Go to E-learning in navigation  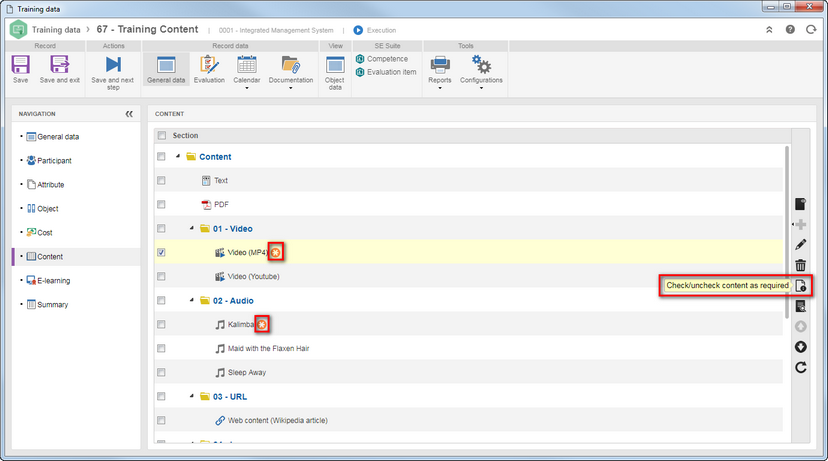(48, 281)
